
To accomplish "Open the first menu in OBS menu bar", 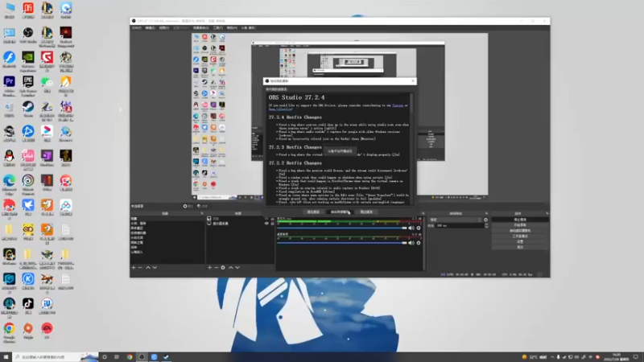I will click(x=136, y=28).
